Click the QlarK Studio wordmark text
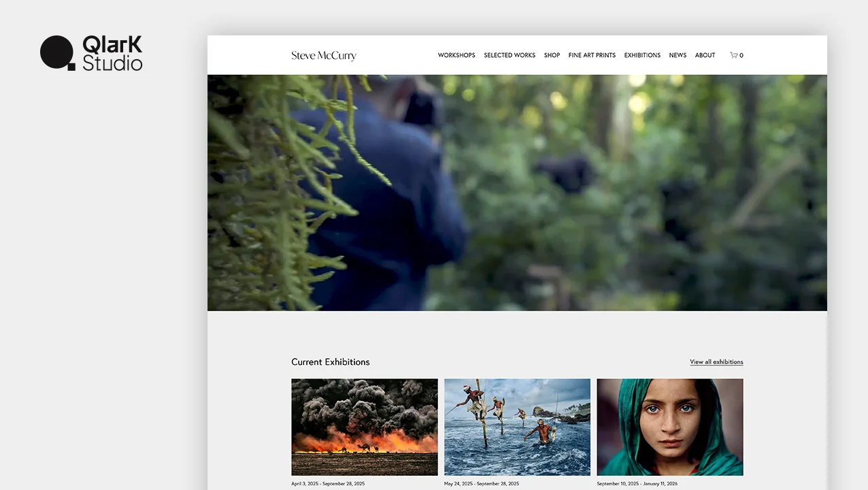 [x=112, y=54]
